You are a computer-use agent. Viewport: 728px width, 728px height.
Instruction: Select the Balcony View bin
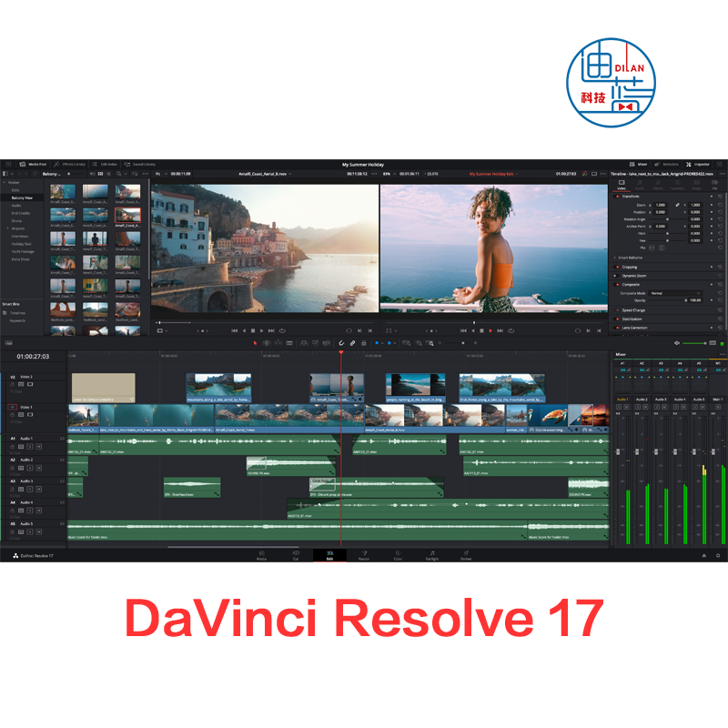(22, 197)
